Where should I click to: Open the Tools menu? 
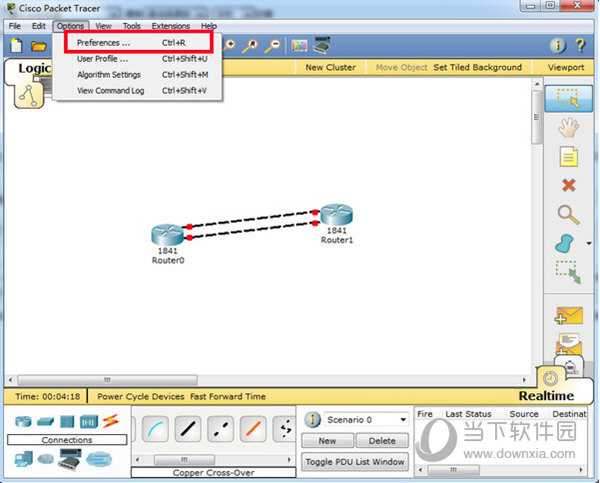132,26
